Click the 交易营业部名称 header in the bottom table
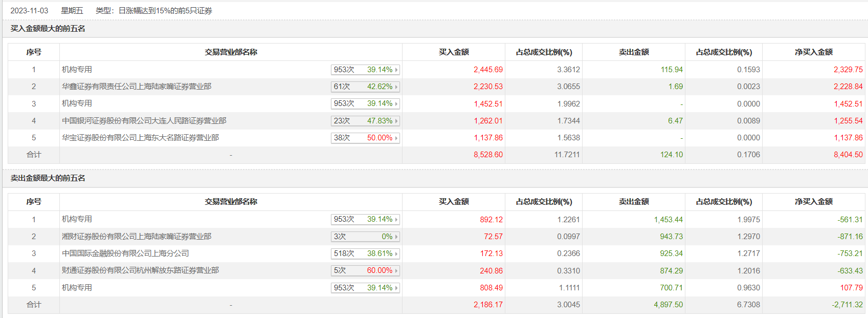Viewport: 868px width, 318px height. click(231, 202)
